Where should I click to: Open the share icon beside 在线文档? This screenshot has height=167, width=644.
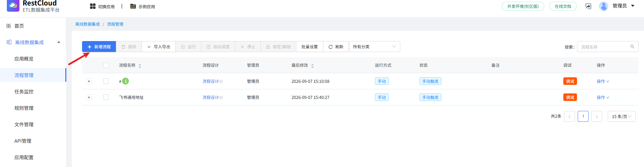coord(588,6)
